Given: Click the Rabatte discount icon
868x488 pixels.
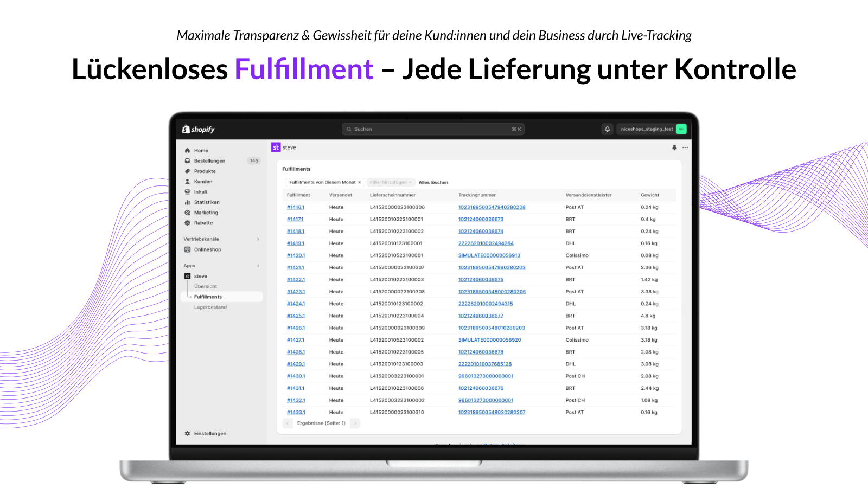Looking at the screenshot, I should point(187,223).
